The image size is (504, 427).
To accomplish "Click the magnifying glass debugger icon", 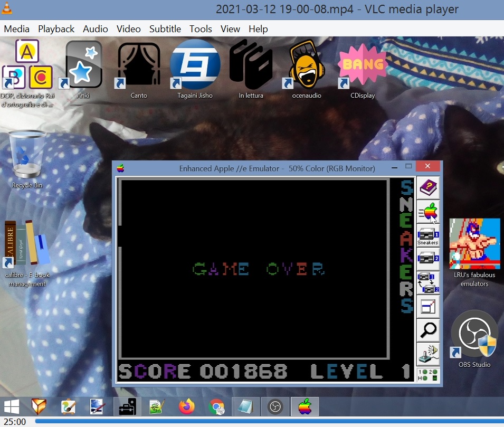I will click(428, 330).
